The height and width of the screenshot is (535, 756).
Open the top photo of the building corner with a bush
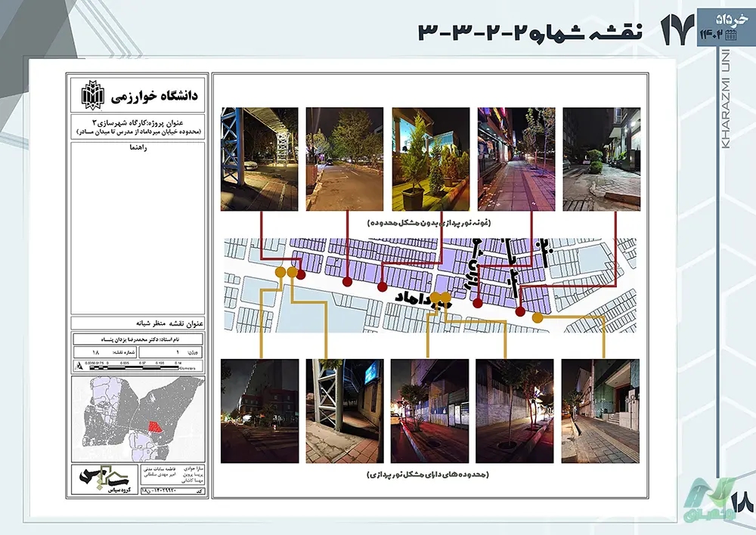(602, 159)
